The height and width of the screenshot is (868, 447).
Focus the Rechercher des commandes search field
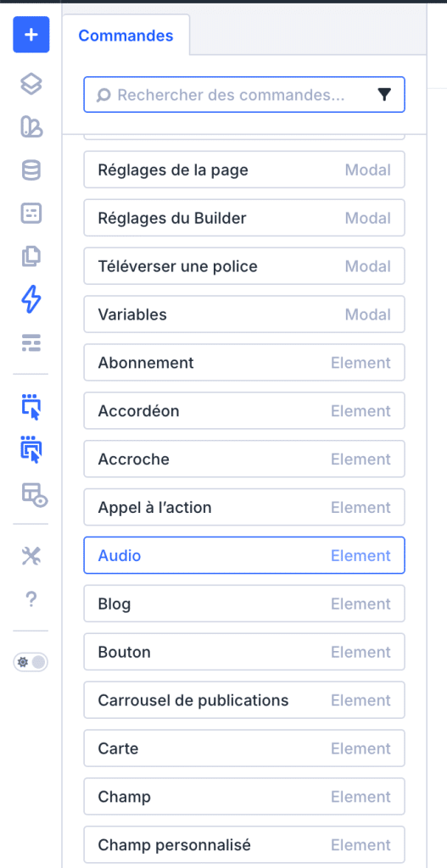[x=244, y=95]
